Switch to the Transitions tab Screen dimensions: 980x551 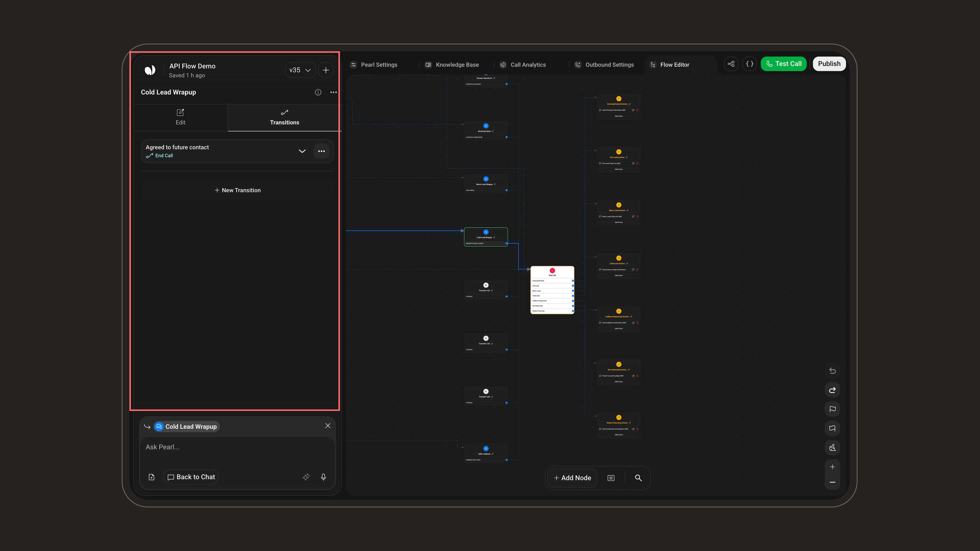coord(284,117)
